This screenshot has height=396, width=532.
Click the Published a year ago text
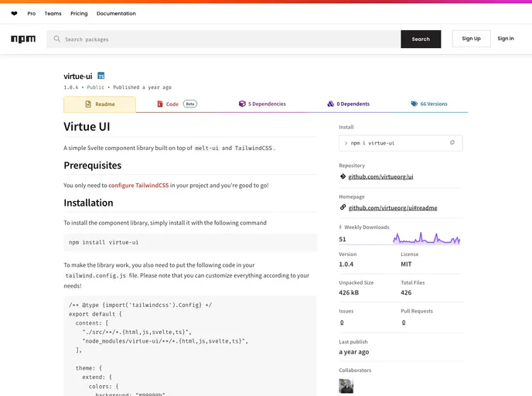pos(142,87)
